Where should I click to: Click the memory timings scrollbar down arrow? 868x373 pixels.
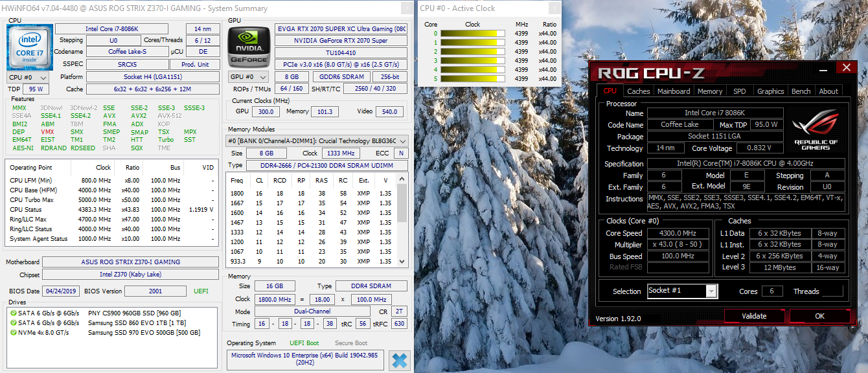pyautogui.click(x=402, y=260)
